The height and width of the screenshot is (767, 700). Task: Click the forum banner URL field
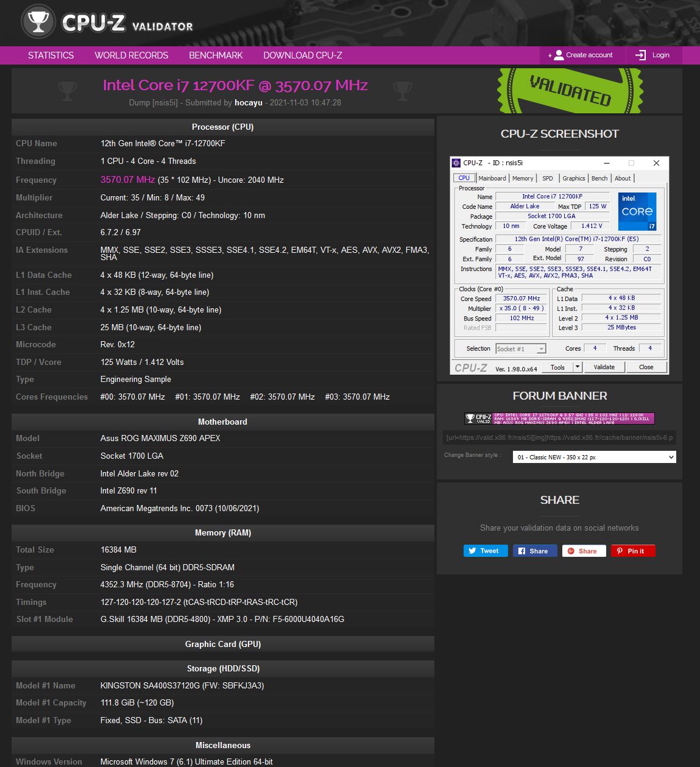click(559, 437)
